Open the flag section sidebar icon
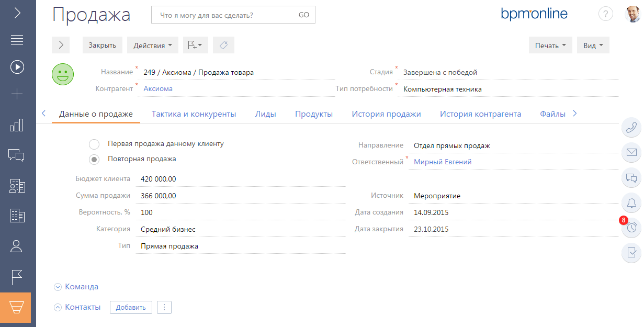This screenshot has width=644, height=327. tap(17, 277)
